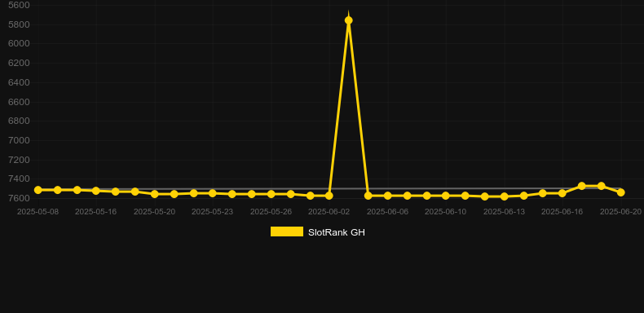Select the first data point at 2025-05-08
The height and width of the screenshot is (313, 644).
38,190
